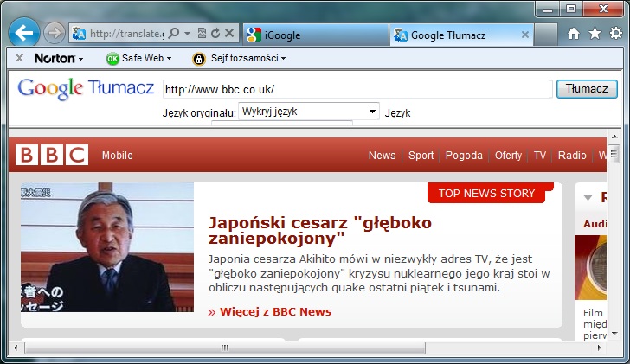Click the vertical scrollbar thumb
This screenshot has width=630, height=364.
614,154
